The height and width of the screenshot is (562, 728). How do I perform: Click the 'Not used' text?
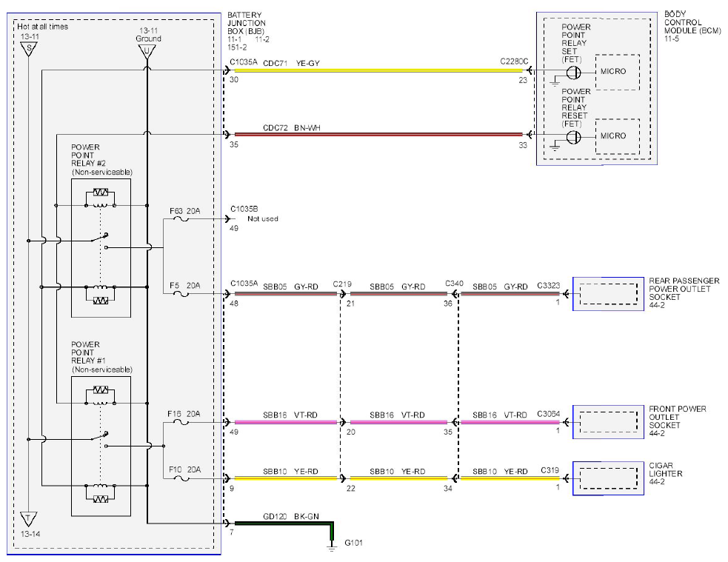(x=263, y=218)
